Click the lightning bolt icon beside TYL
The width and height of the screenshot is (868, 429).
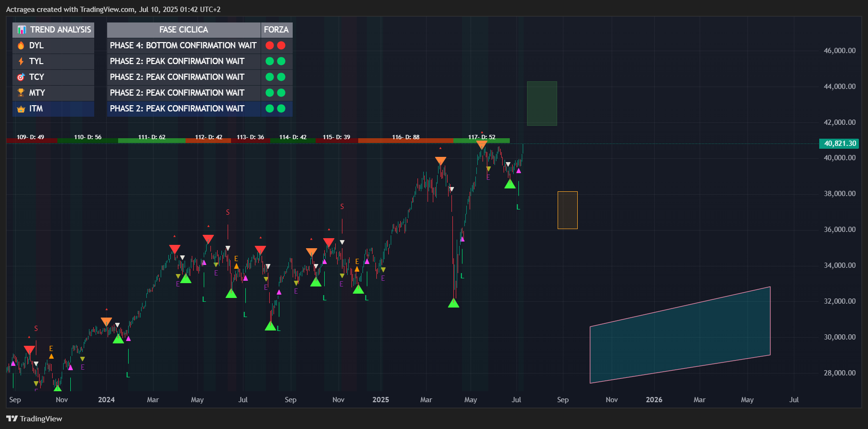coord(21,61)
